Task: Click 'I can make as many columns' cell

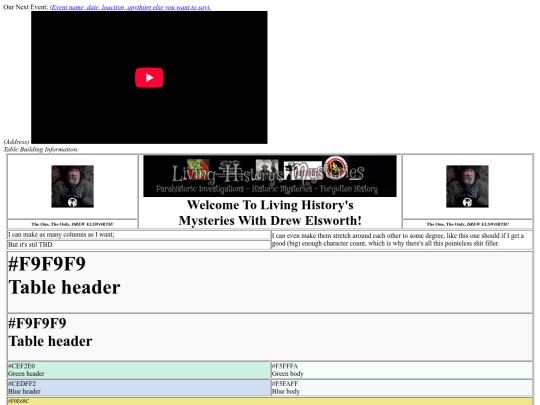Action: pos(139,235)
